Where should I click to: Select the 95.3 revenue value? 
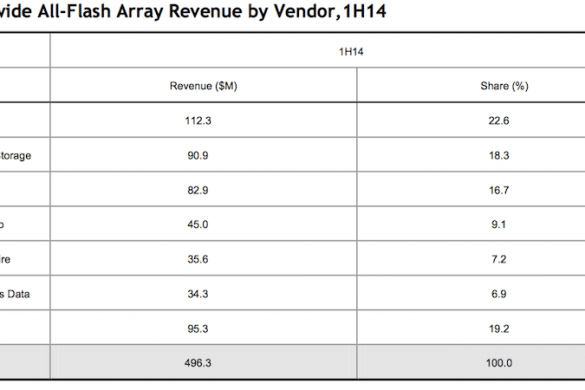(x=198, y=329)
